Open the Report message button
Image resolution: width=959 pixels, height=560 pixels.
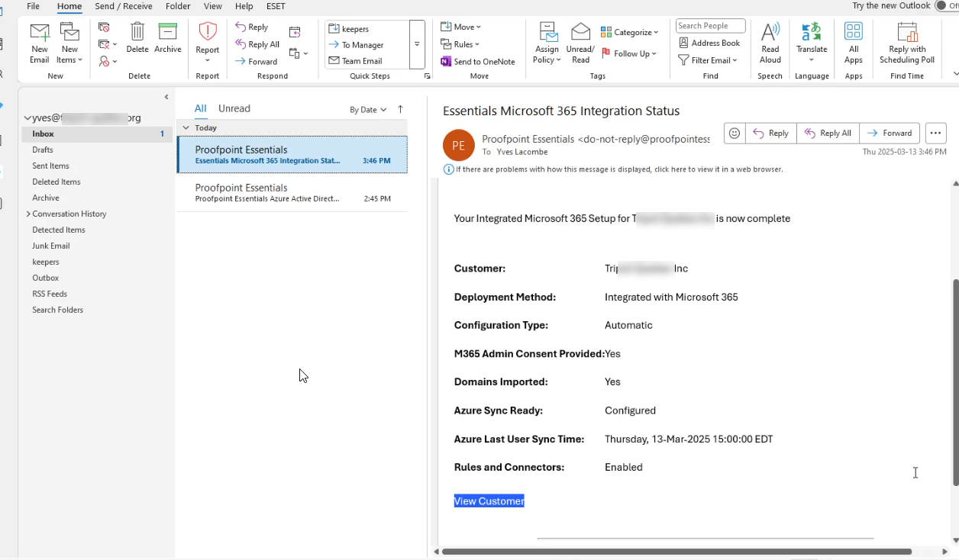click(208, 43)
